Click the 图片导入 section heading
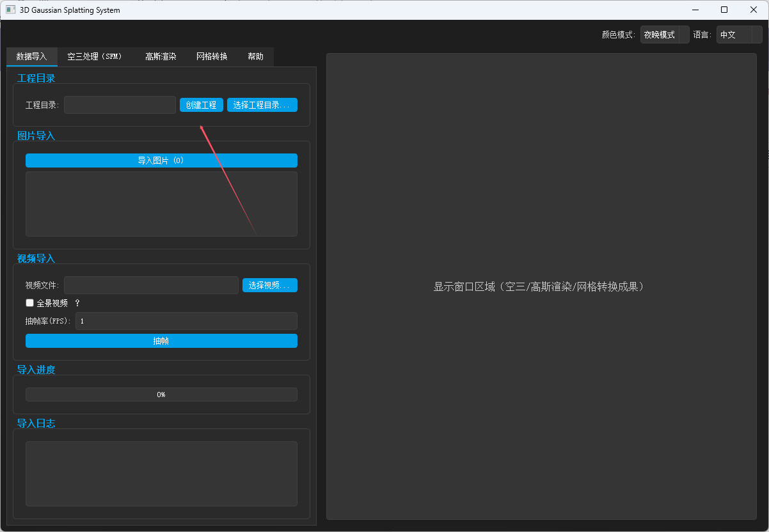769x532 pixels. (x=36, y=136)
